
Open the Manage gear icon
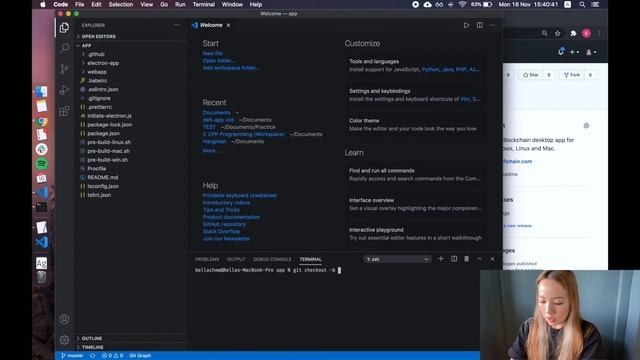64,340
